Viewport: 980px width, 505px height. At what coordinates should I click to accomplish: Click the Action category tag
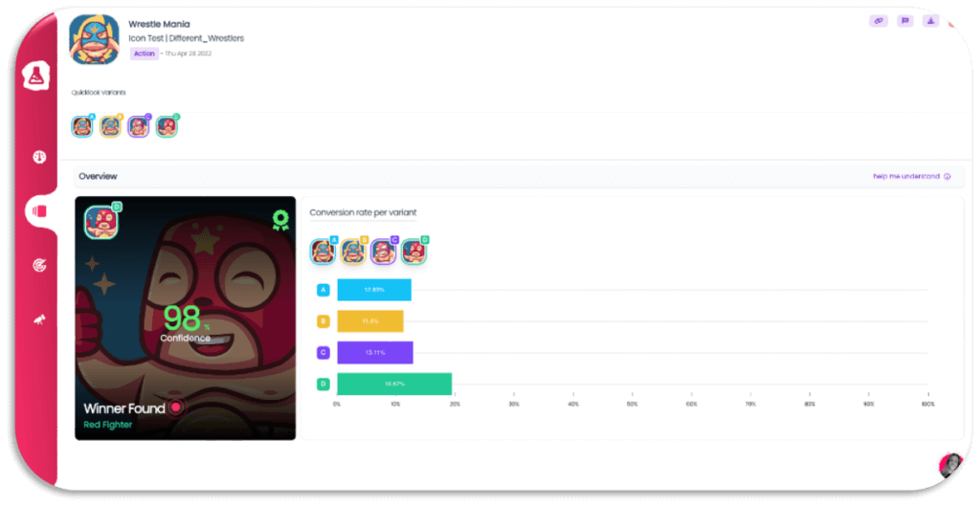tap(144, 54)
